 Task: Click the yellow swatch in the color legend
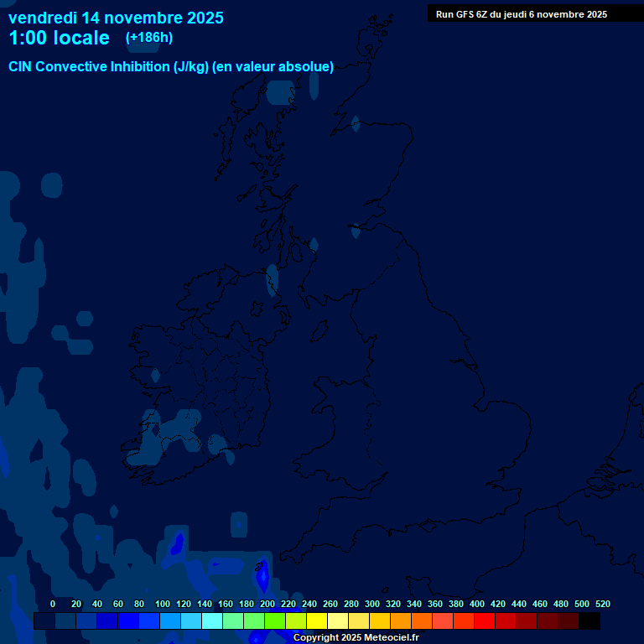pyautogui.click(x=316, y=621)
